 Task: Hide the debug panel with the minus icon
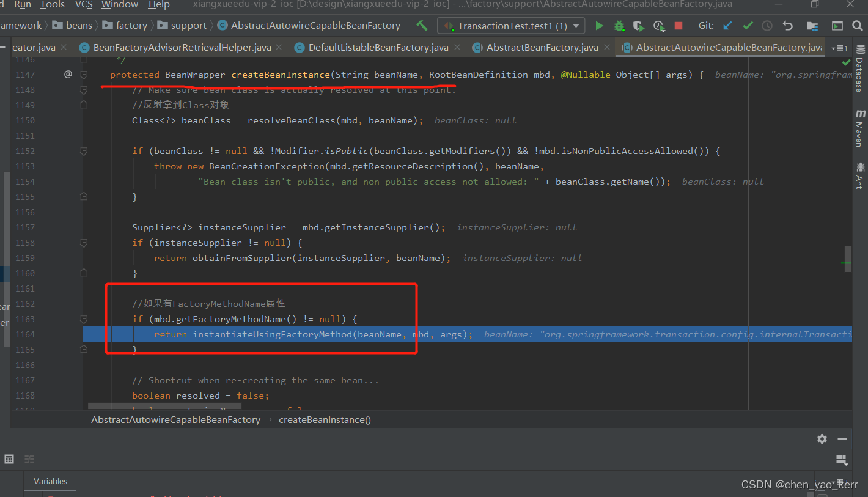pos(842,438)
